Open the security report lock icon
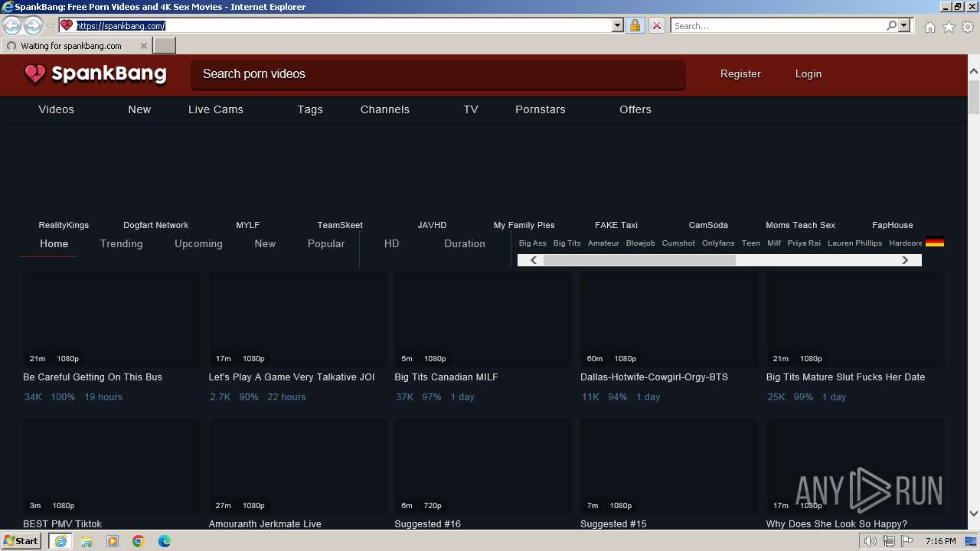Image resolution: width=980 pixels, height=551 pixels. coord(635,25)
